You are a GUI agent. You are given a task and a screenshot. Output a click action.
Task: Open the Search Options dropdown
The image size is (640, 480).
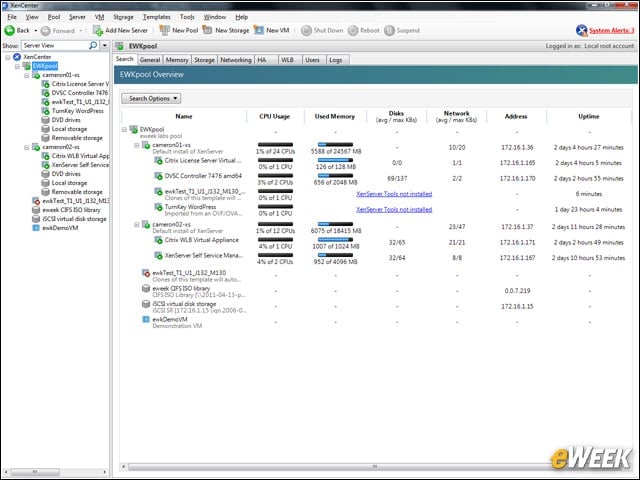[151, 98]
